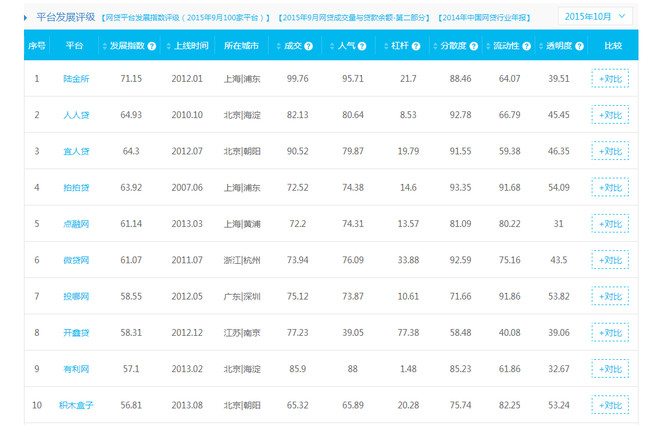Click the 序号 column header
This screenshot has width=660, height=425.
click(37, 46)
